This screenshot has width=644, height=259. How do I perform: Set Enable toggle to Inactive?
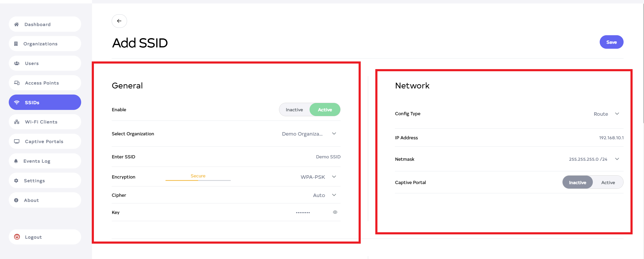pos(294,110)
